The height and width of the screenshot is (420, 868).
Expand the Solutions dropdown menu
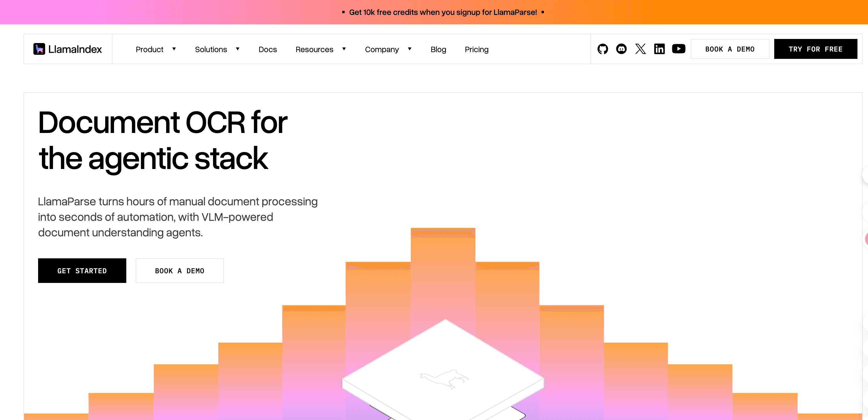point(217,49)
